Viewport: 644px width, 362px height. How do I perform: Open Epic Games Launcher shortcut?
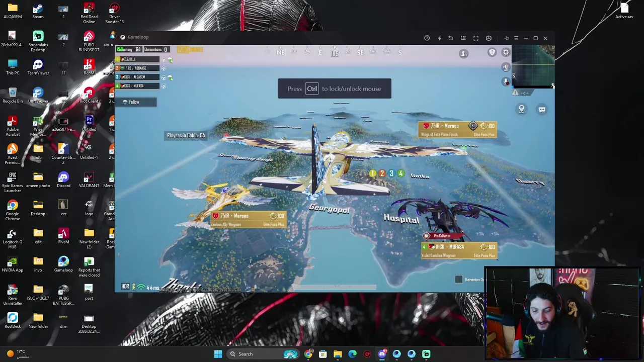coord(13,183)
